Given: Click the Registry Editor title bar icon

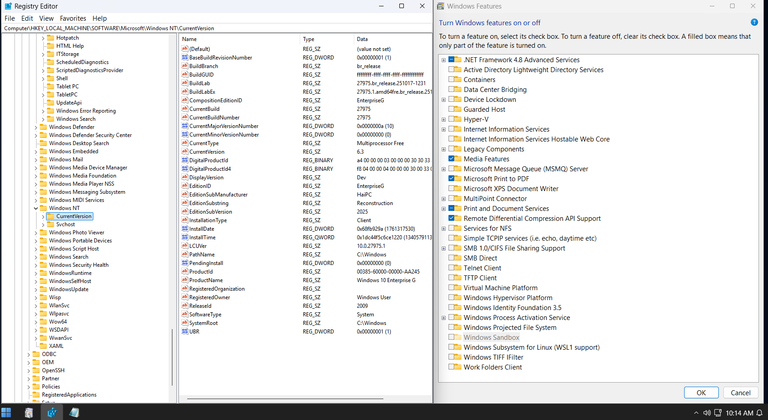Looking at the screenshot, I should tap(8, 6).
